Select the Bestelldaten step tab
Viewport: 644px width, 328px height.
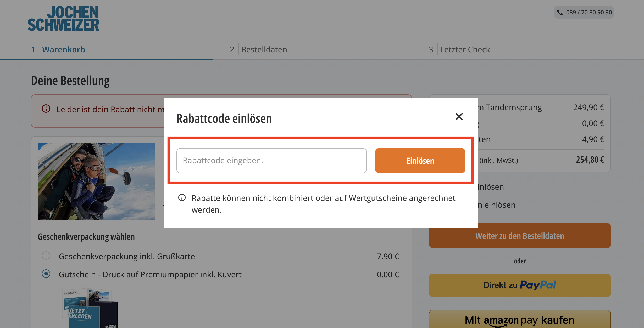coord(258,49)
